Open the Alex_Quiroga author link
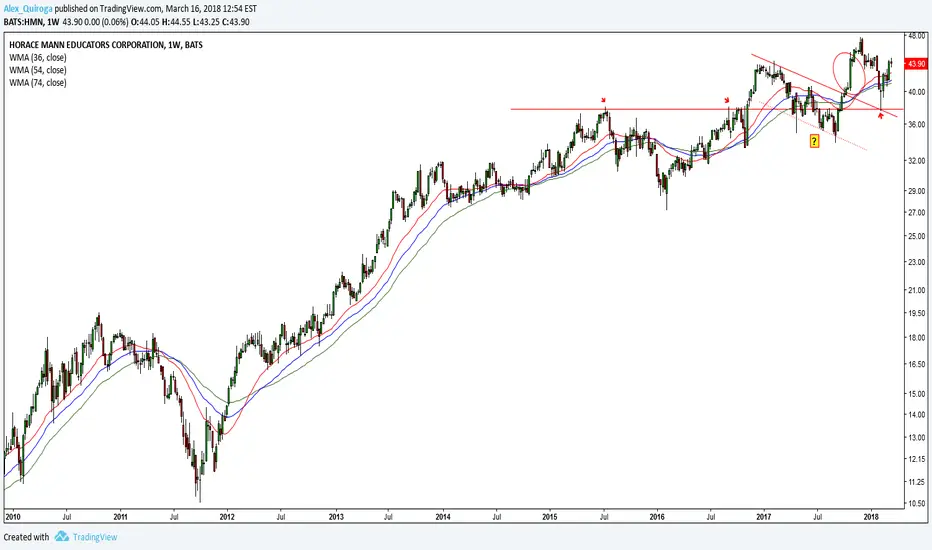Image resolution: width=932 pixels, height=550 pixels. 28,9
